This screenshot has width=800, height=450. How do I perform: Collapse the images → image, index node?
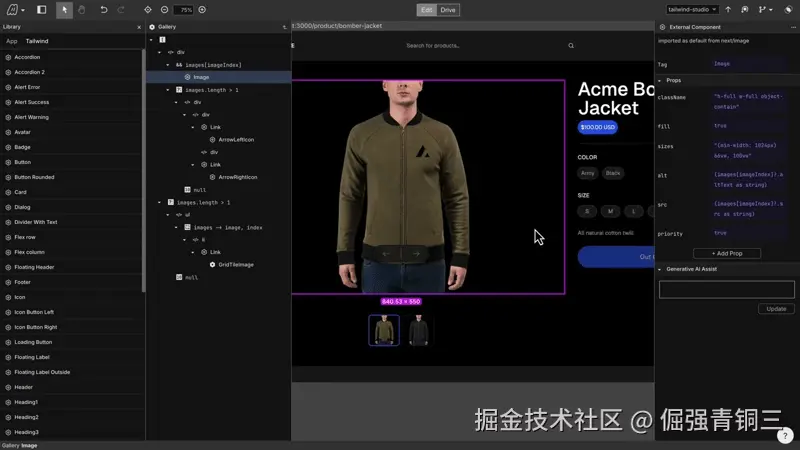pos(176,228)
